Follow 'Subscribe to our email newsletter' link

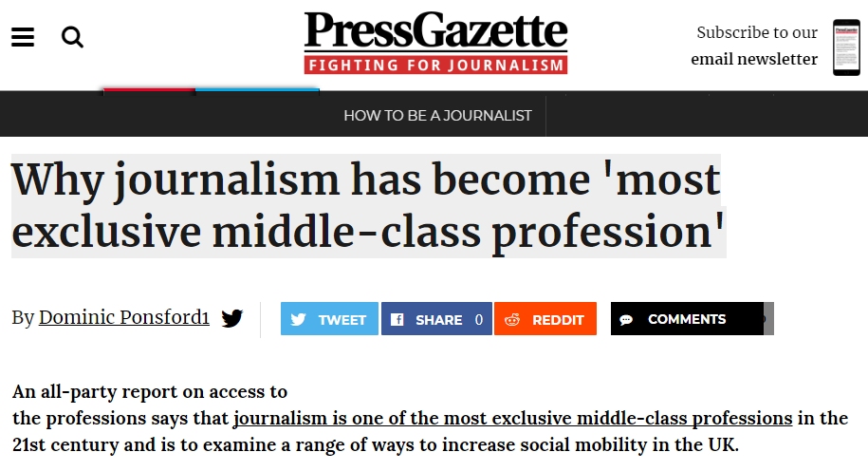point(756,46)
